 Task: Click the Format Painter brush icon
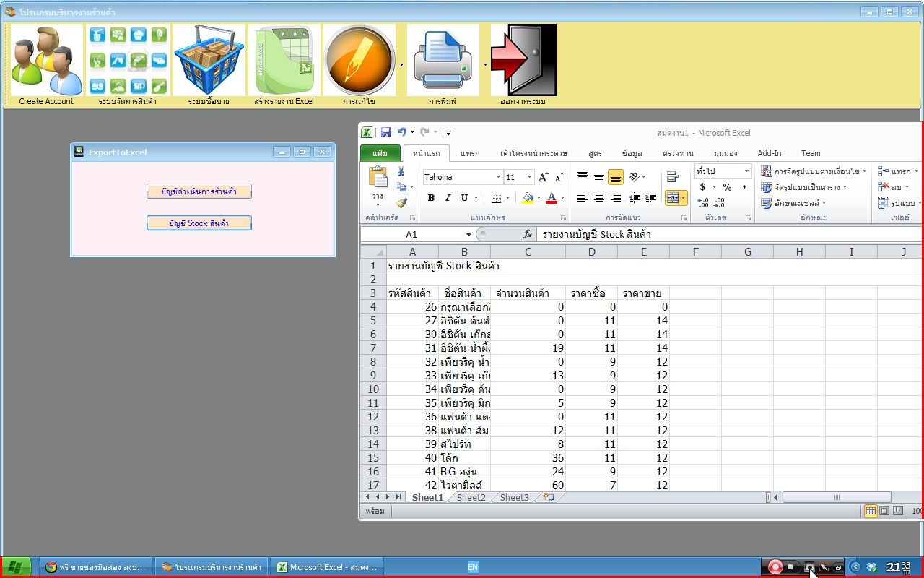tap(401, 203)
